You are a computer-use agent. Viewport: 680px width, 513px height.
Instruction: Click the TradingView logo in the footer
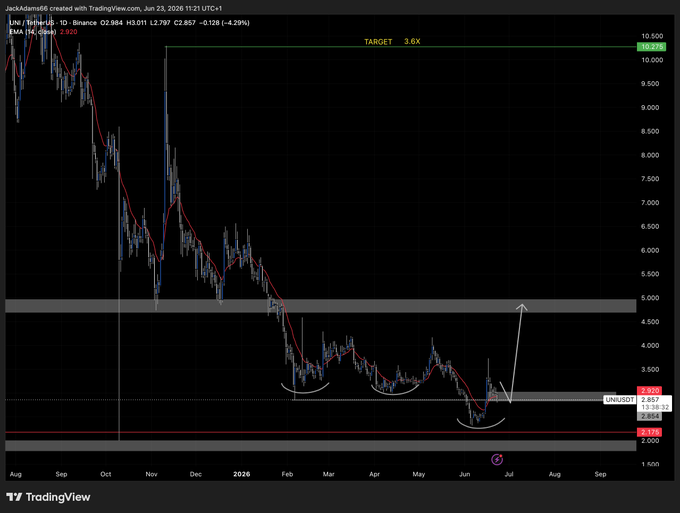click(48, 497)
